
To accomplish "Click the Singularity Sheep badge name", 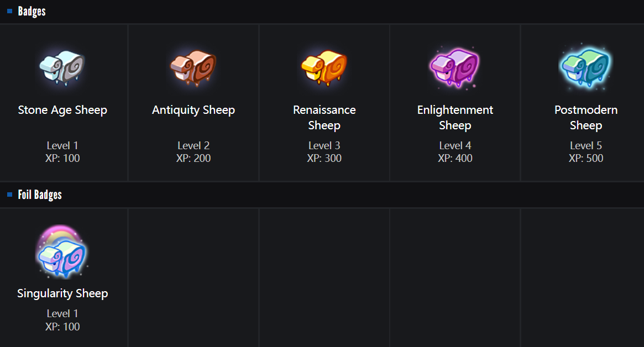I will point(62,293).
